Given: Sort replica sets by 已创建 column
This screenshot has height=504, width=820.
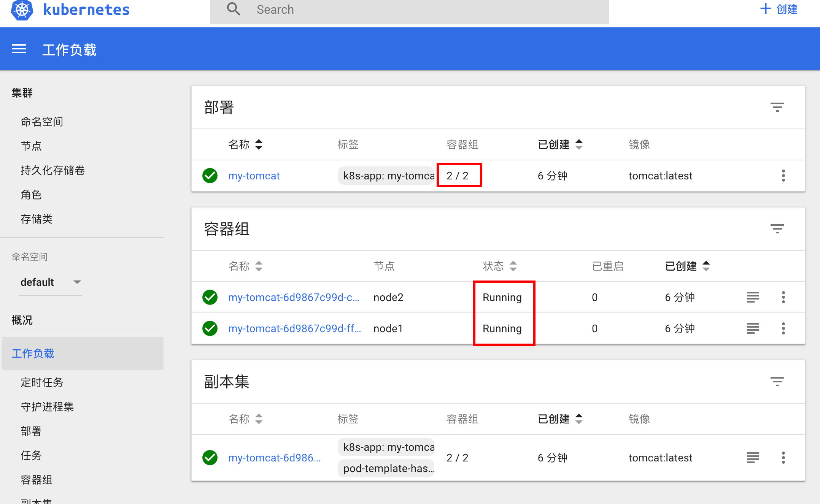Looking at the screenshot, I should [560, 419].
